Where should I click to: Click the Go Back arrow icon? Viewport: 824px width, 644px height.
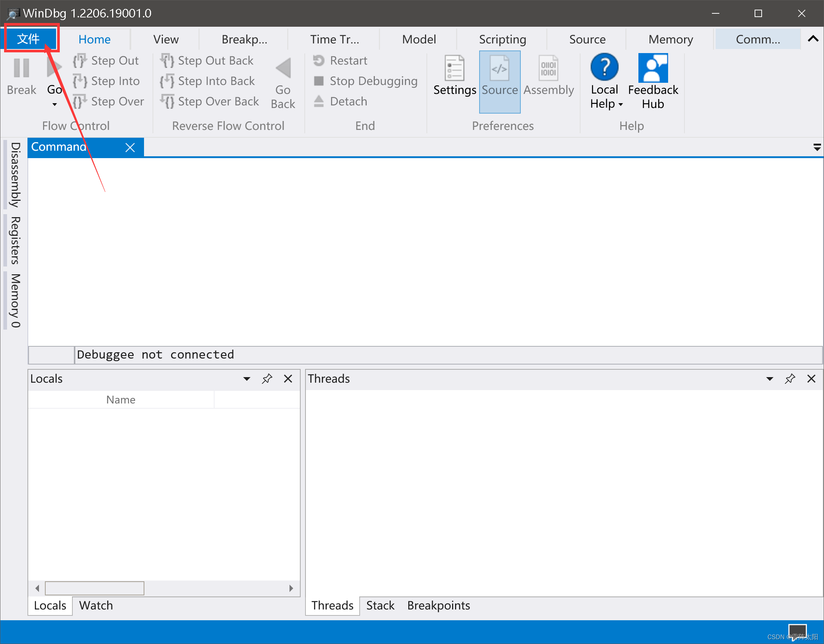click(283, 68)
